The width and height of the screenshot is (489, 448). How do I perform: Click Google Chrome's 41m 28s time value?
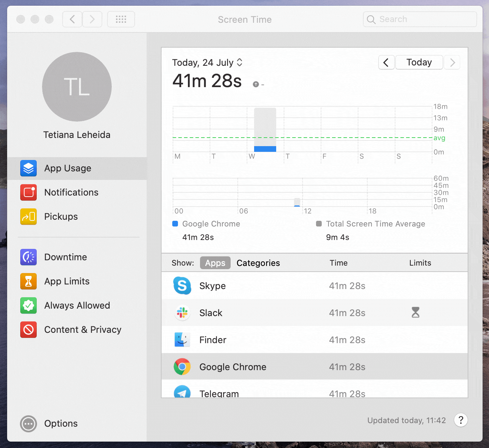[347, 367]
